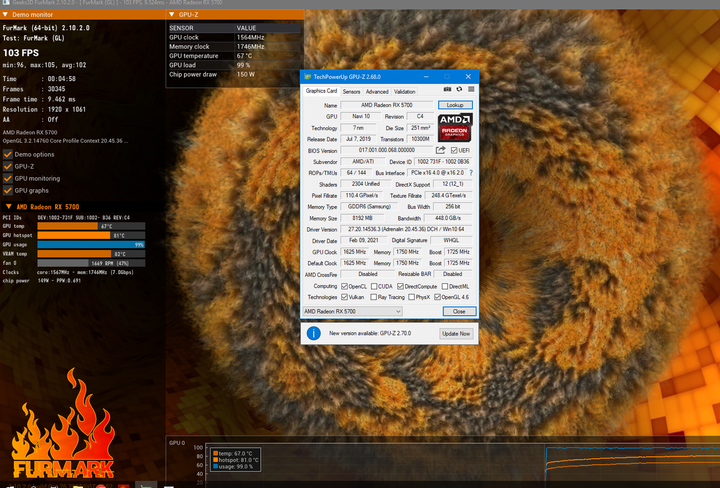Click the BIOS Version field
720x488 pixels.
coord(386,150)
